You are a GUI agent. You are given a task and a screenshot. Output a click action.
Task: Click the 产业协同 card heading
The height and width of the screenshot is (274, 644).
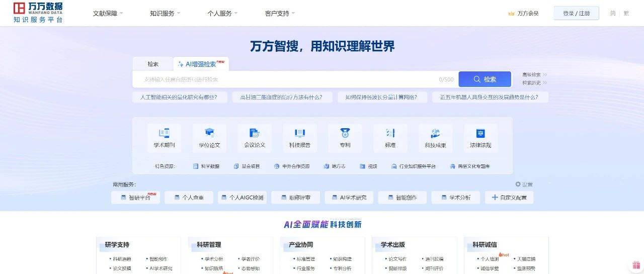pos(301,245)
